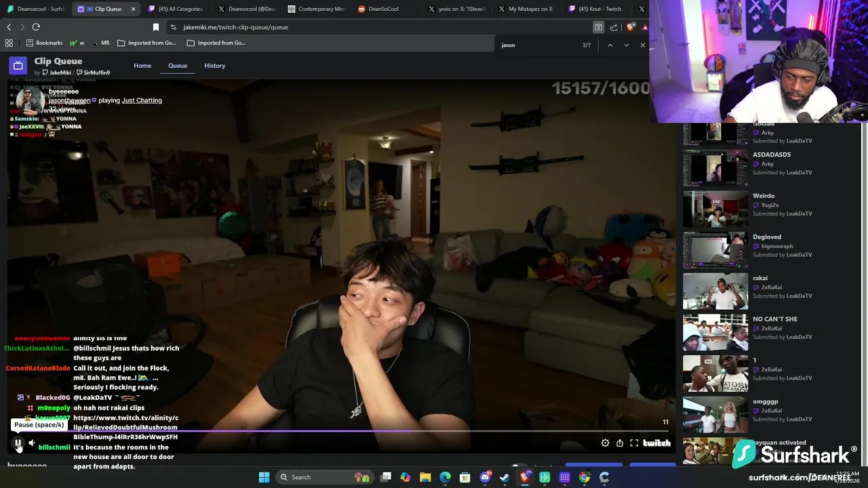Reload the current page
868x488 pixels.
click(x=36, y=27)
